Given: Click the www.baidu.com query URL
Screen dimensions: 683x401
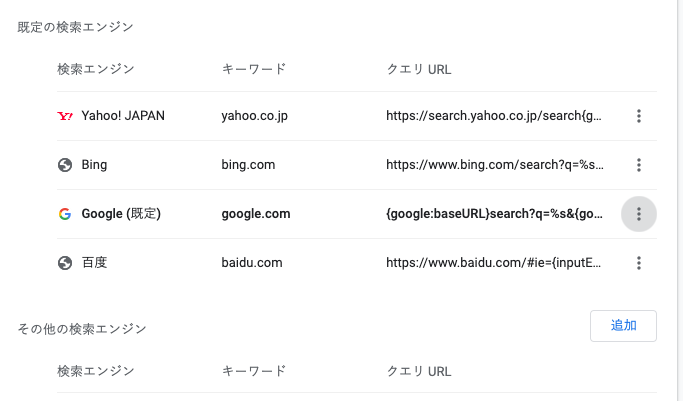Looking at the screenshot, I should pyautogui.click(x=494, y=263).
